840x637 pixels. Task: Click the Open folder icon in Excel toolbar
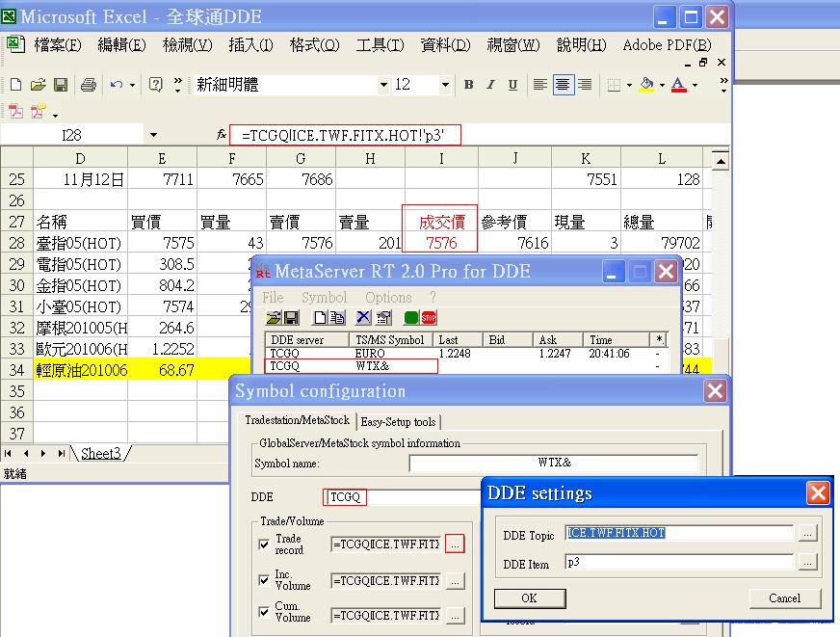coord(38,85)
